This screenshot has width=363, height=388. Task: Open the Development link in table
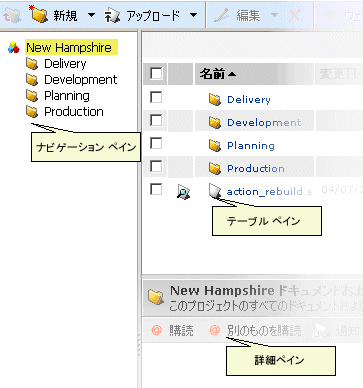(x=264, y=123)
